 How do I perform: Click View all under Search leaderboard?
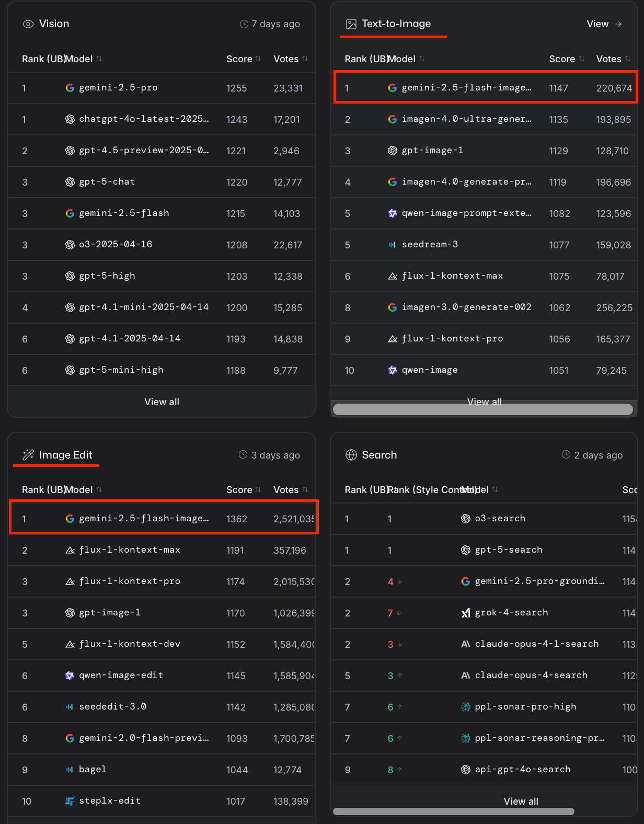(x=521, y=801)
